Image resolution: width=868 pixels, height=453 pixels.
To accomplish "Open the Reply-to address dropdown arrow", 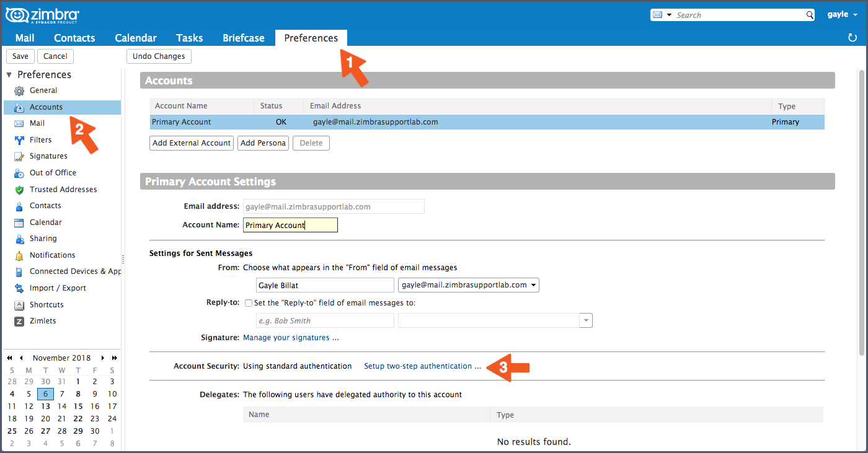I will pos(585,320).
